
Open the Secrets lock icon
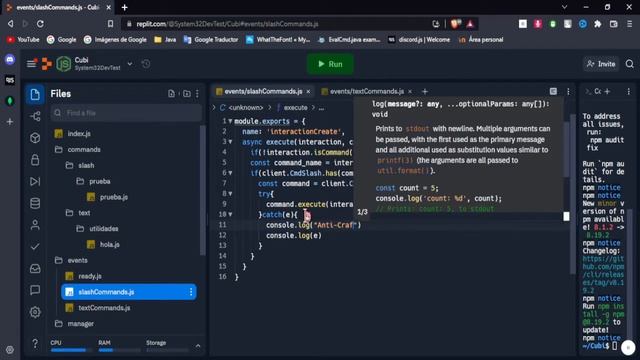pos(35,160)
